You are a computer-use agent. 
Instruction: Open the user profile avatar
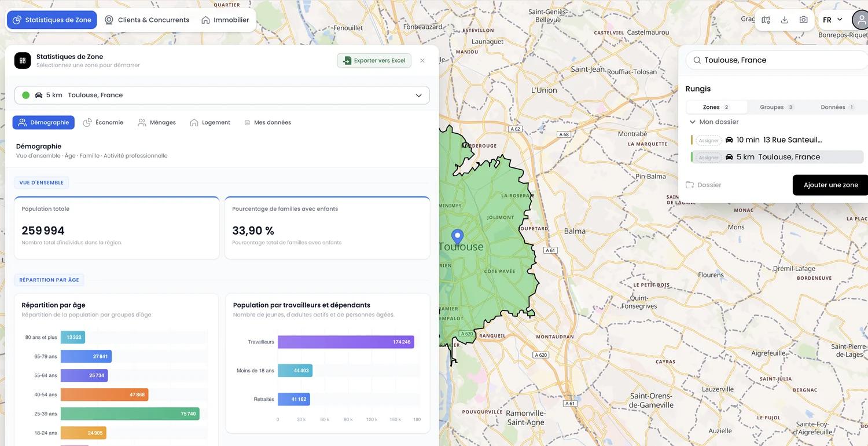(861, 20)
